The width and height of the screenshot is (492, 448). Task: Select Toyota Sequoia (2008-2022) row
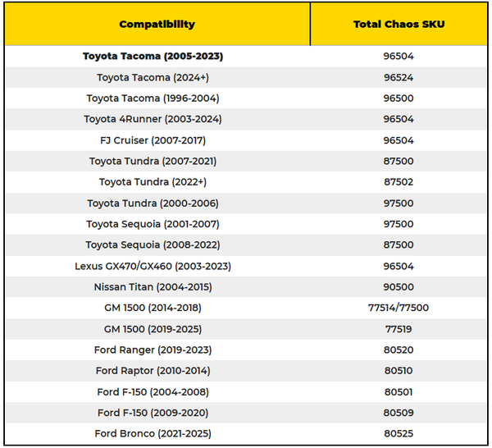click(x=153, y=245)
